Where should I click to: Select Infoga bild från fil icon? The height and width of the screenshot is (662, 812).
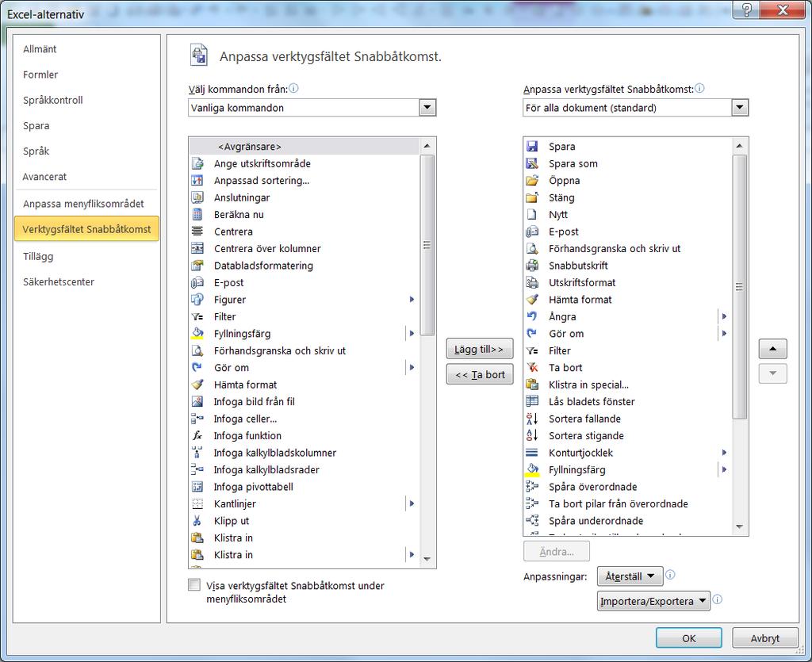[197, 402]
